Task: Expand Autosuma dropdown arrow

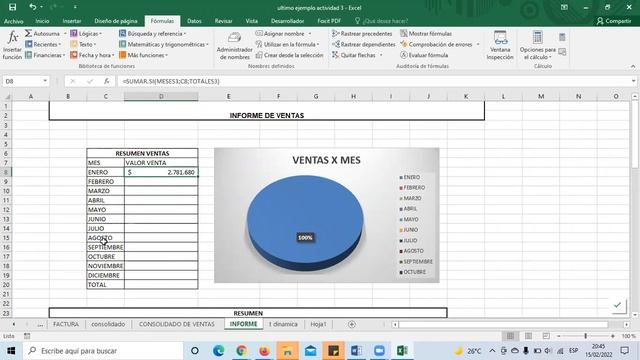Action: click(64, 33)
